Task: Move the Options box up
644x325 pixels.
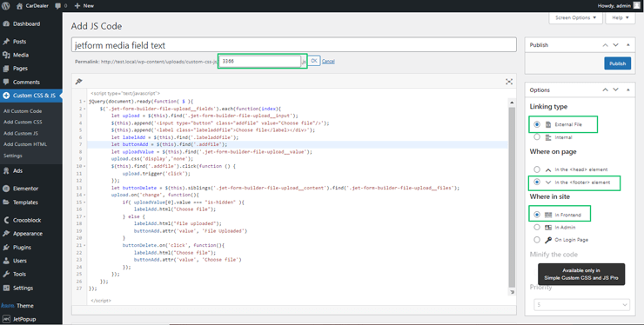Action: pyautogui.click(x=605, y=90)
